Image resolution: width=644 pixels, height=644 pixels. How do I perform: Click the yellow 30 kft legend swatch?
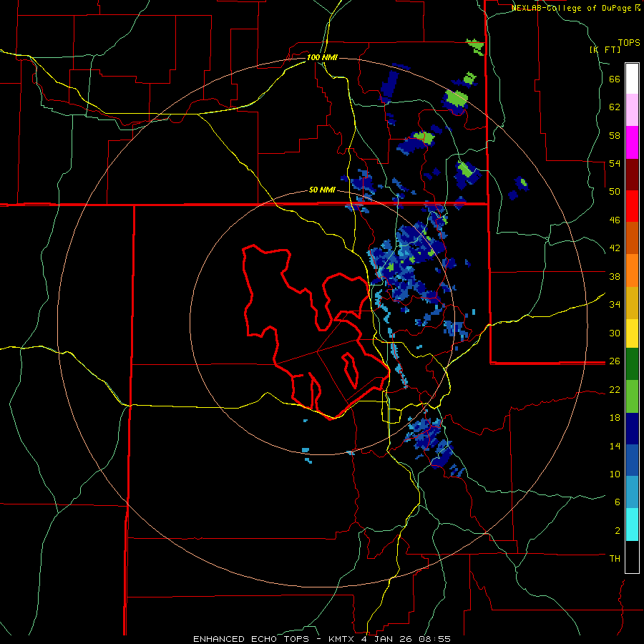(632, 333)
